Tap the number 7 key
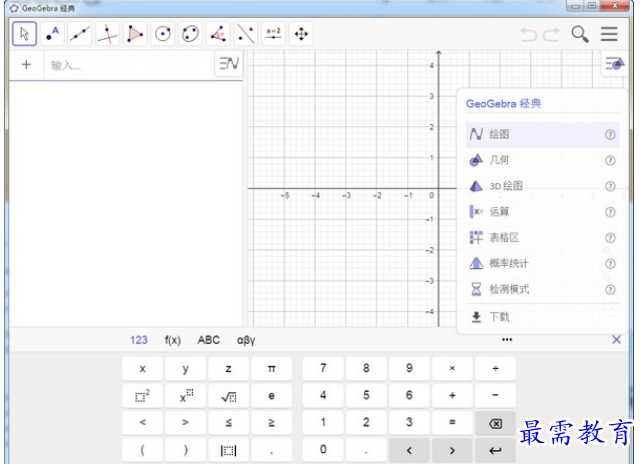The image size is (641, 464). tap(323, 368)
